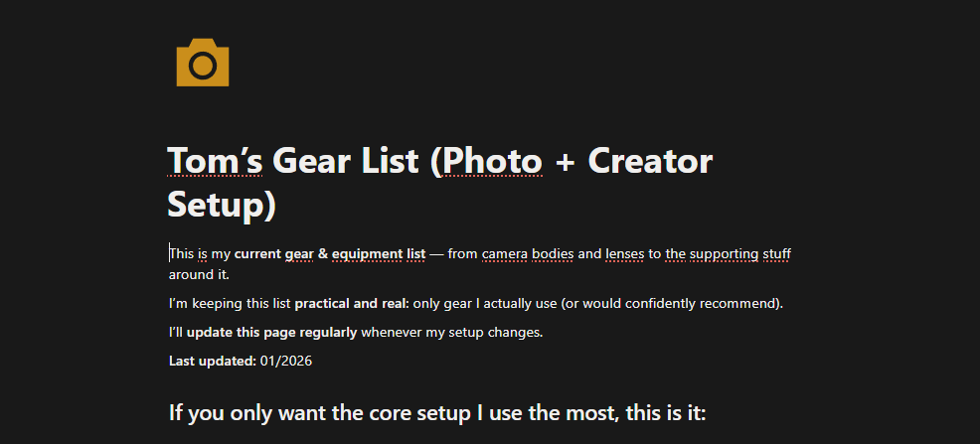The width and height of the screenshot is (980, 444).
Task: Click the date "01/2026"
Action: coord(286,361)
